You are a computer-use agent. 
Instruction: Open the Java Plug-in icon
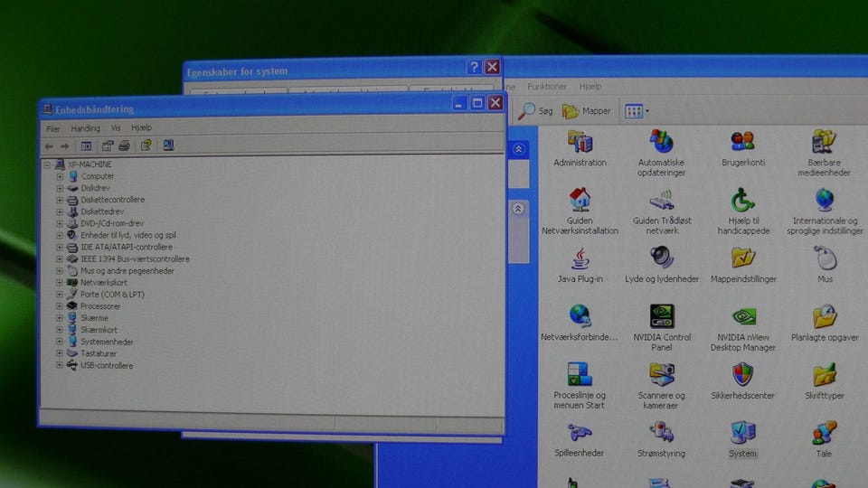[x=580, y=258]
